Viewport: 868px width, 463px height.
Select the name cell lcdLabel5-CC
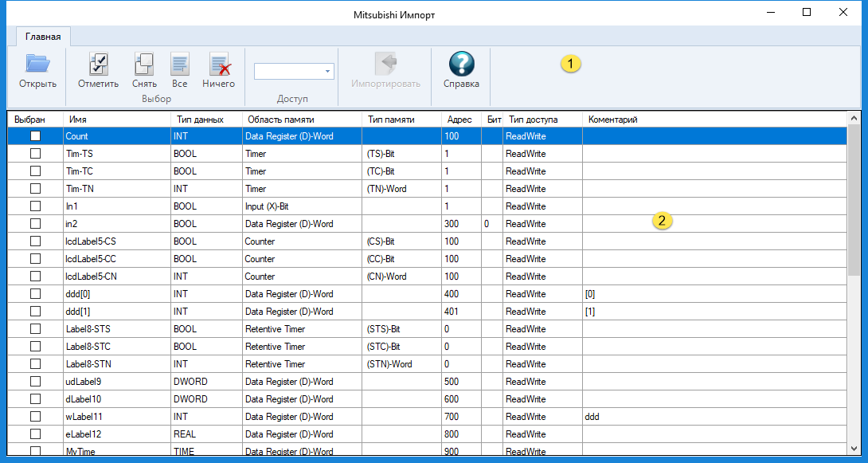coord(117,259)
